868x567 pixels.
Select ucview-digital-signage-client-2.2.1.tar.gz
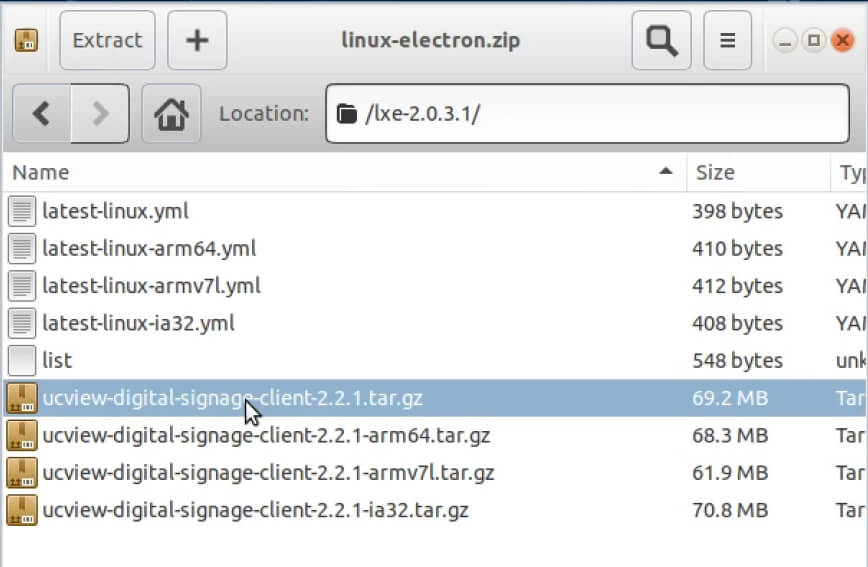tap(232, 398)
